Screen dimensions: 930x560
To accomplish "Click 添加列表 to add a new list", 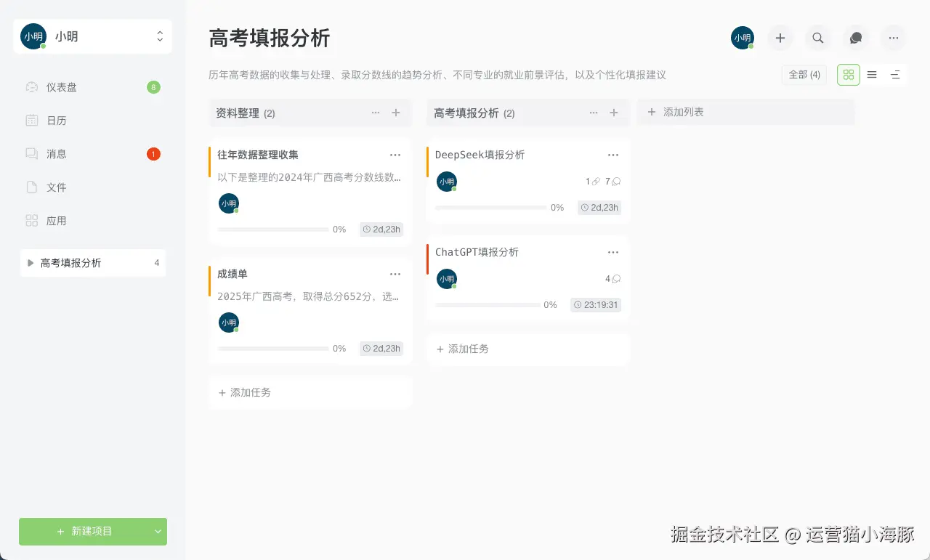I will [677, 110].
